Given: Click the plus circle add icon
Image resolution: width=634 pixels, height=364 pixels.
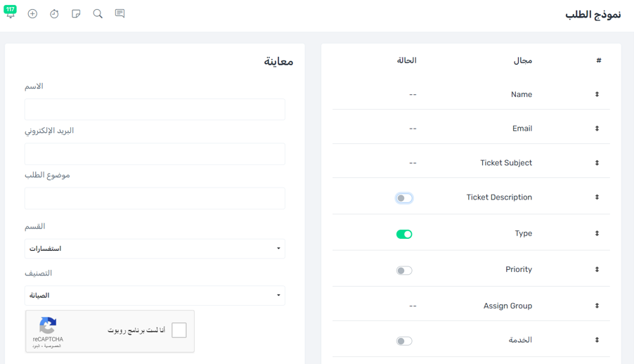Looking at the screenshot, I should pyautogui.click(x=32, y=14).
